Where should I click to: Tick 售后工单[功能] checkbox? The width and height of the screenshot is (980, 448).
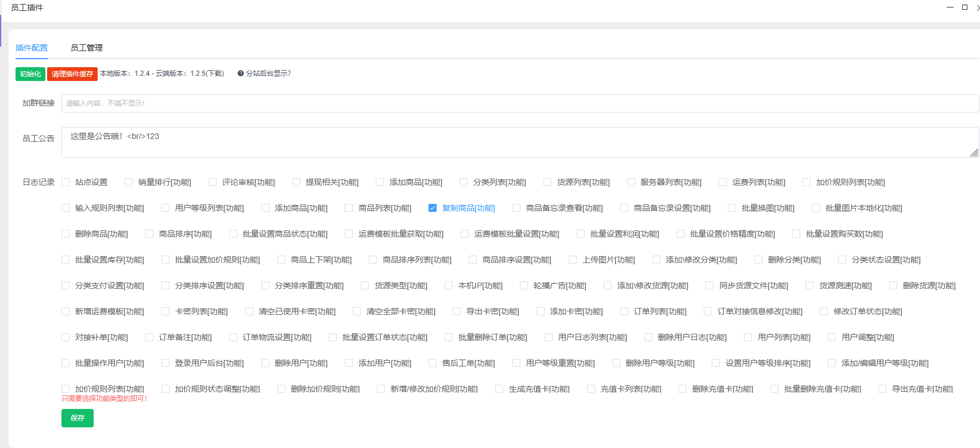[x=433, y=363]
